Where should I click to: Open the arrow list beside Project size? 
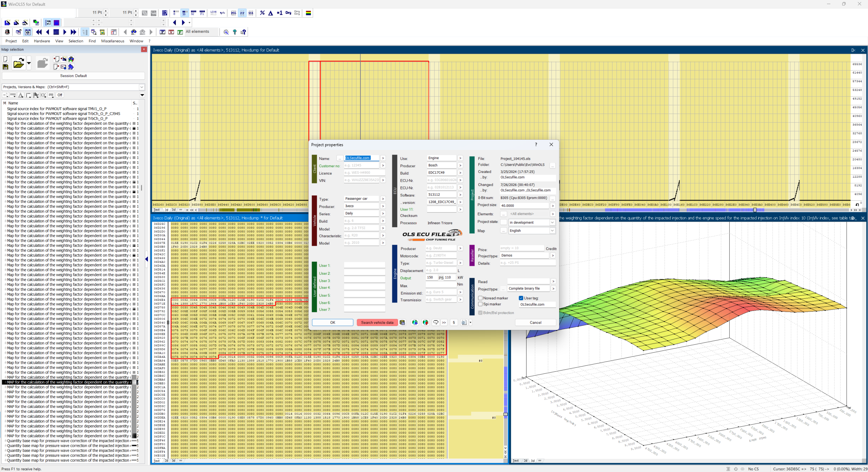coord(553,206)
